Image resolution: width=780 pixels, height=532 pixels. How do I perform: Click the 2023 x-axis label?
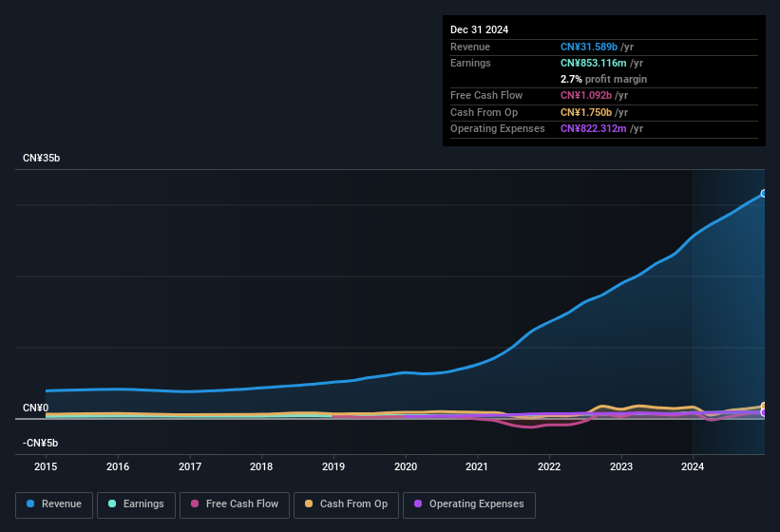pos(621,466)
